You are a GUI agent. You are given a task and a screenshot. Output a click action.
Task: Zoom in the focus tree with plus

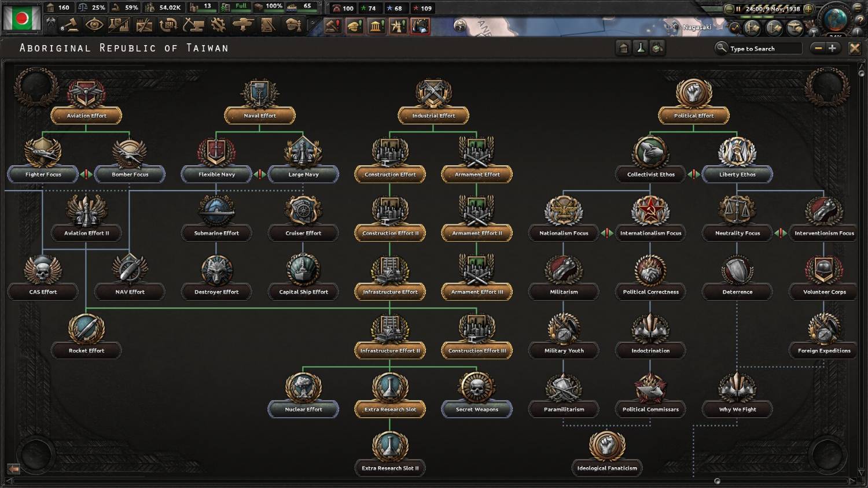[x=832, y=49]
